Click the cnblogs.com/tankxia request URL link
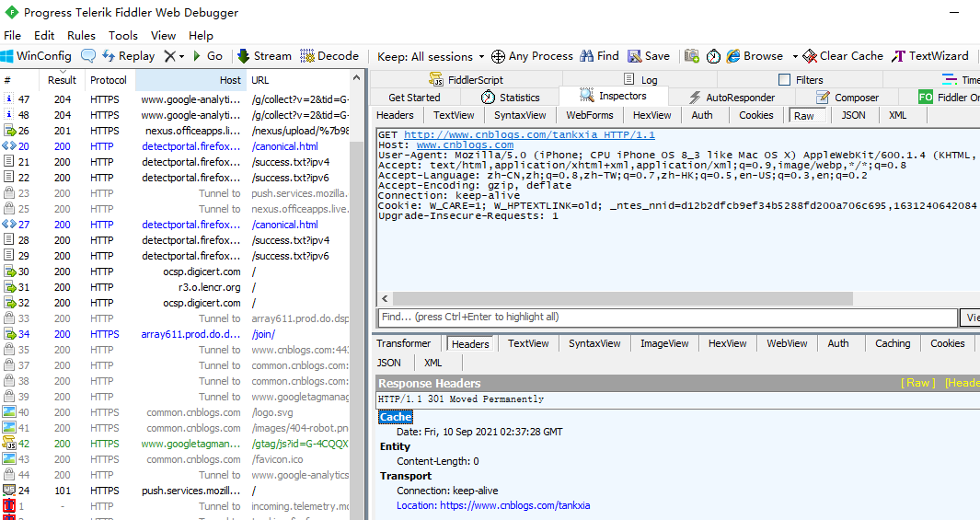This screenshot has height=520, width=980. pos(529,135)
